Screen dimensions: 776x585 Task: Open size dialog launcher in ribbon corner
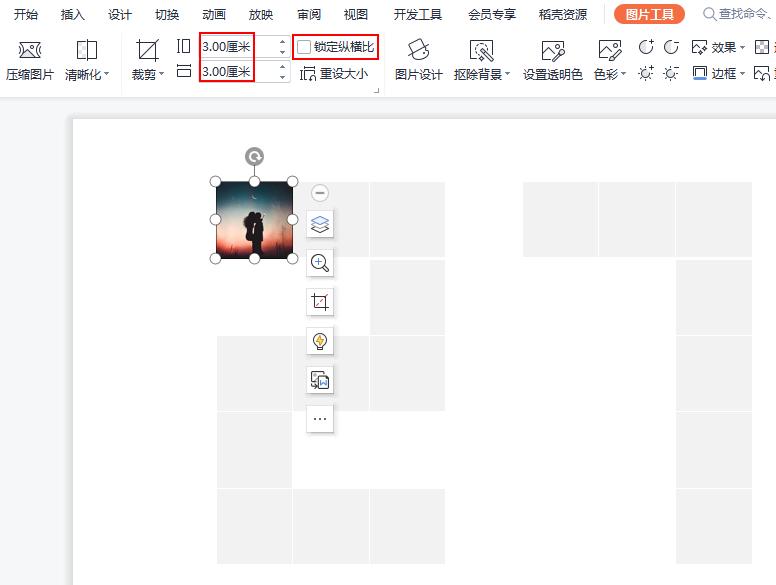[x=377, y=90]
